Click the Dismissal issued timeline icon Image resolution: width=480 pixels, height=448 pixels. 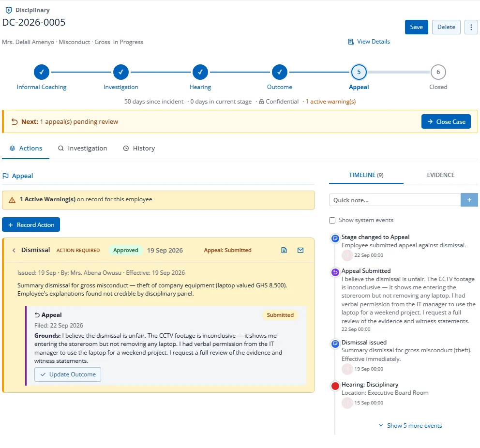coord(335,343)
